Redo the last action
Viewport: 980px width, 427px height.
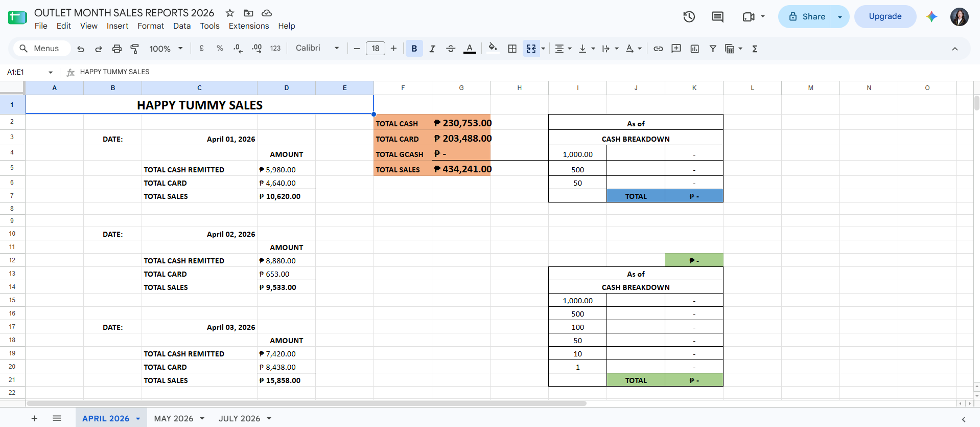(x=99, y=49)
